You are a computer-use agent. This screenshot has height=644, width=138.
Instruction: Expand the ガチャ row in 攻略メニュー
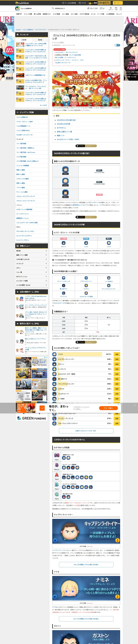pos(32,268)
